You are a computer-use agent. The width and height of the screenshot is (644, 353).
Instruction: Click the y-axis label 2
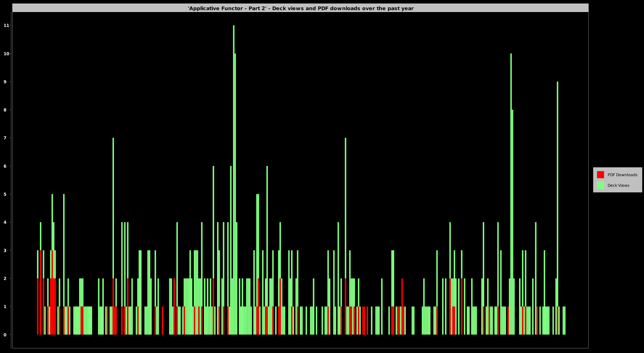click(5, 279)
